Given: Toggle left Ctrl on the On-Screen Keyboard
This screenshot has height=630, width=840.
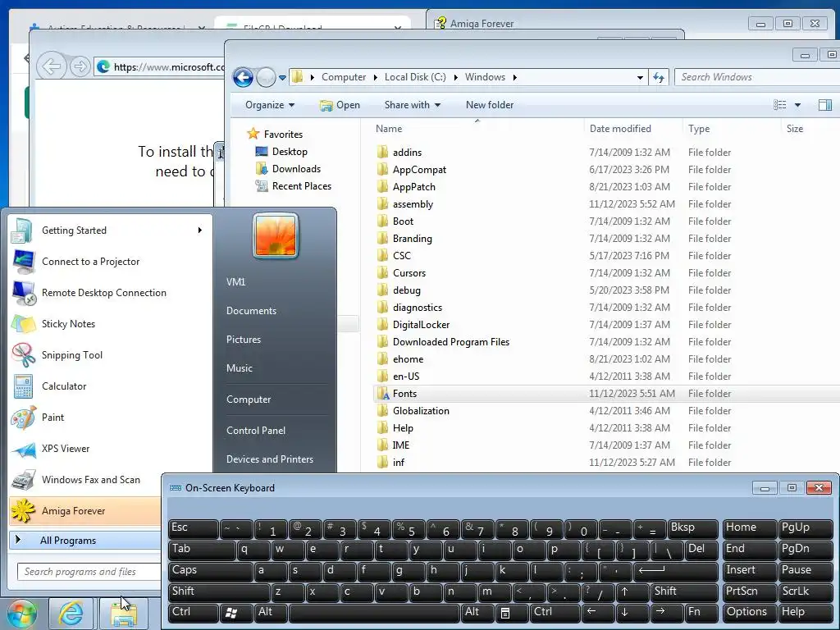Looking at the screenshot, I should [x=194, y=613].
